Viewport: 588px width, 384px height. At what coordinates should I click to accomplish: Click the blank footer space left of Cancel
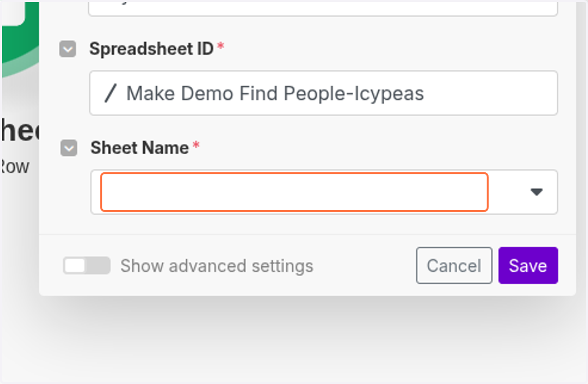365,265
